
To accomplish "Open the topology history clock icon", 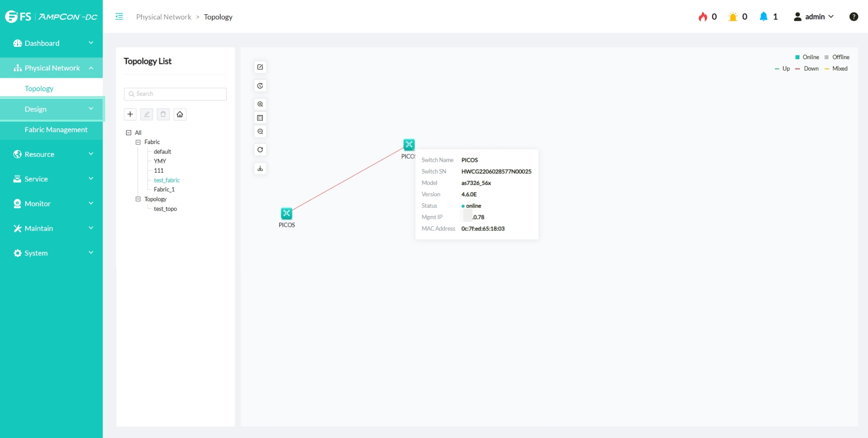I will [x=260, y=86].
